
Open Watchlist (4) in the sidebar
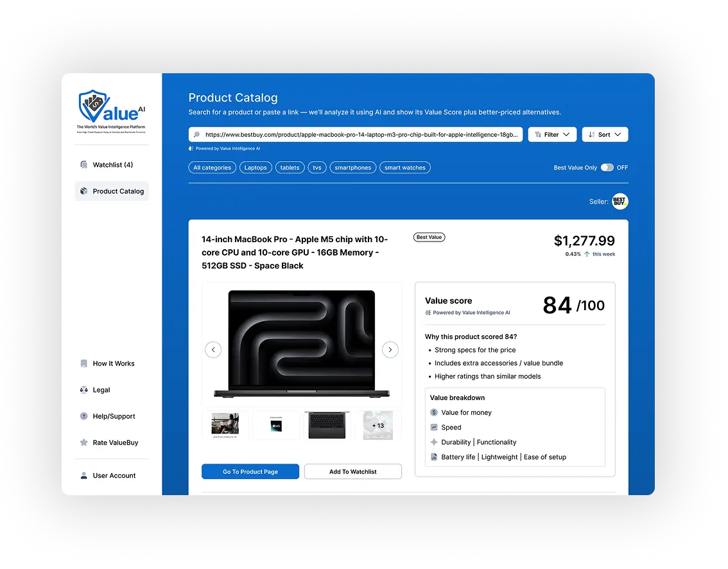[x=112, y=165]
